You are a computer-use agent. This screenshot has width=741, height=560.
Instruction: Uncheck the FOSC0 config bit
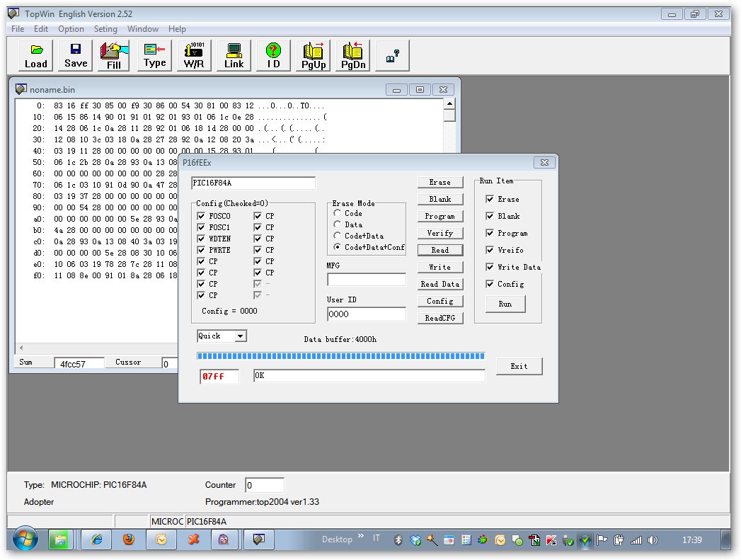(x=201, y=216)
